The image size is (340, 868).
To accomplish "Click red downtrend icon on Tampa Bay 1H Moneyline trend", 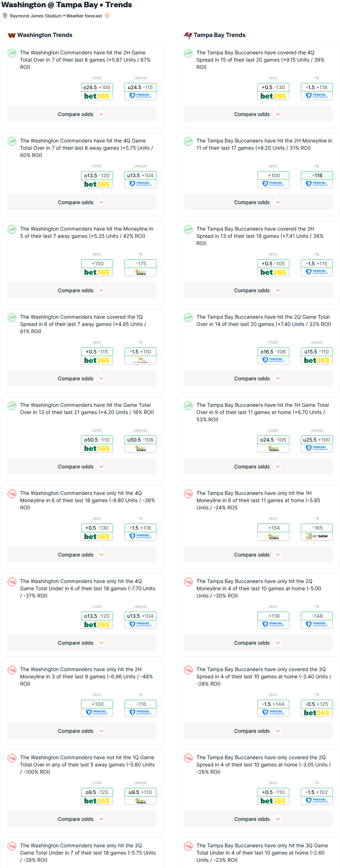I will [188, 494].
